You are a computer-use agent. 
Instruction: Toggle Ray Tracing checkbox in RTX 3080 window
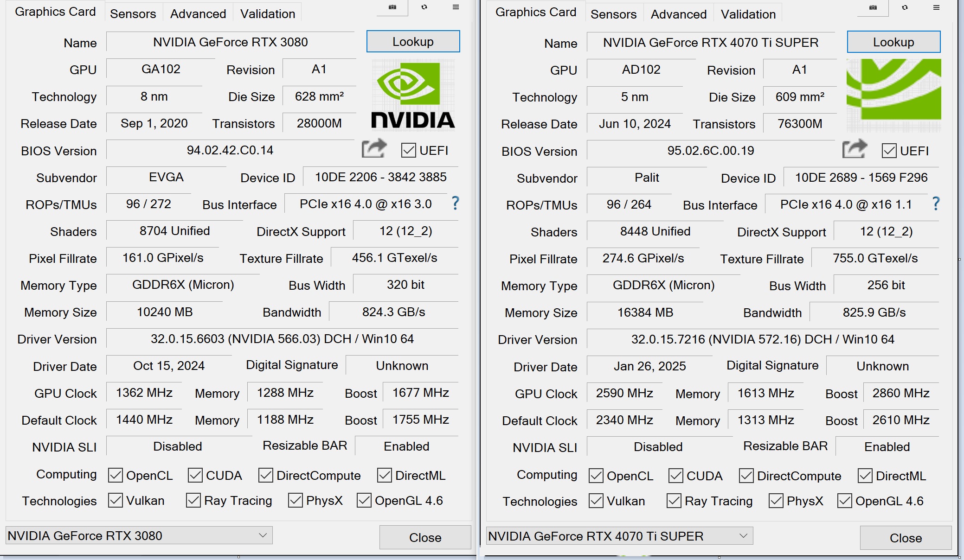coord(193,501)
